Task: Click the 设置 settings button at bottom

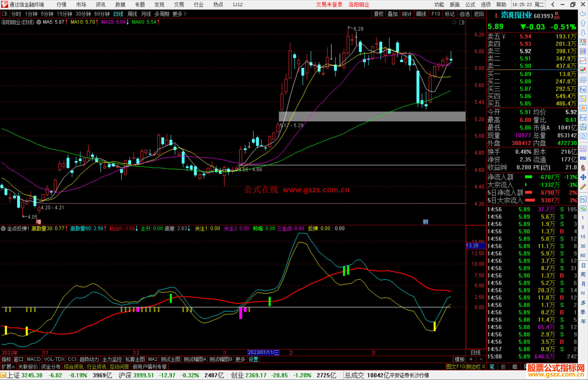Action: click(253, 359)
